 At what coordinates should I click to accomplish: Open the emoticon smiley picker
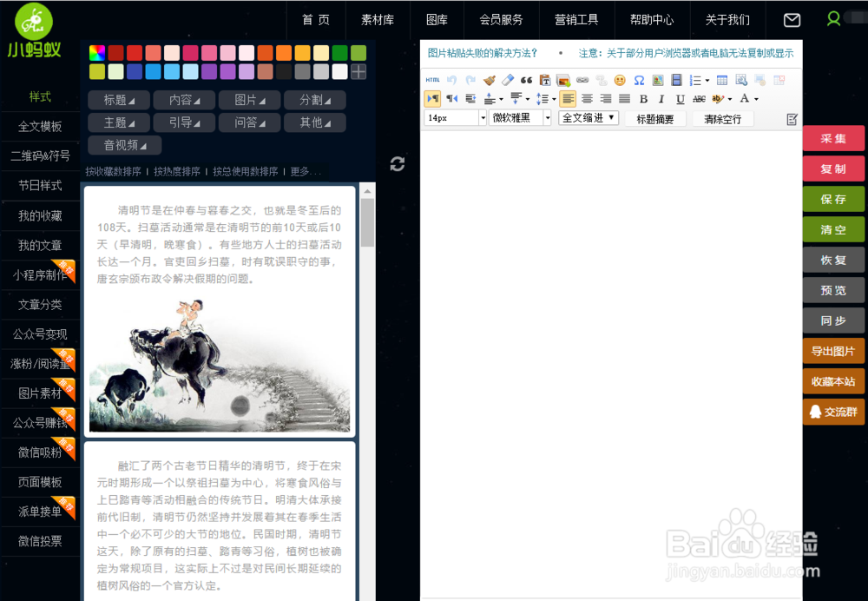620,80
